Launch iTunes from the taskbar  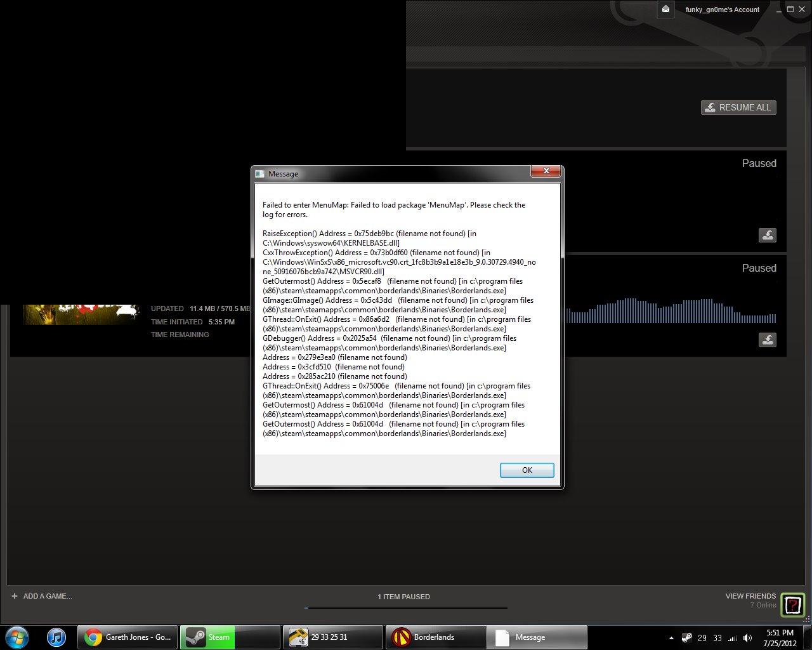[x=56, y=637]
